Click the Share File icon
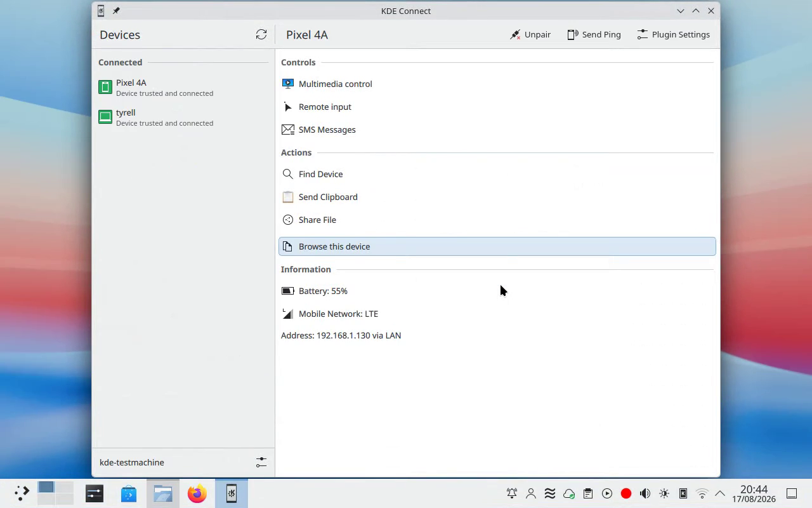The width and height of the screenshot is (812, 508). [288, 220]
